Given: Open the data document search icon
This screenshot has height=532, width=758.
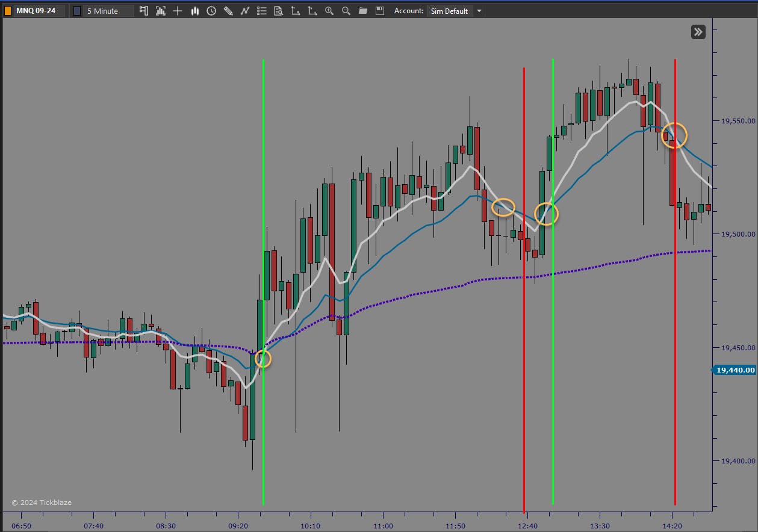Looking at the screenshot, I should coord(278,11).
